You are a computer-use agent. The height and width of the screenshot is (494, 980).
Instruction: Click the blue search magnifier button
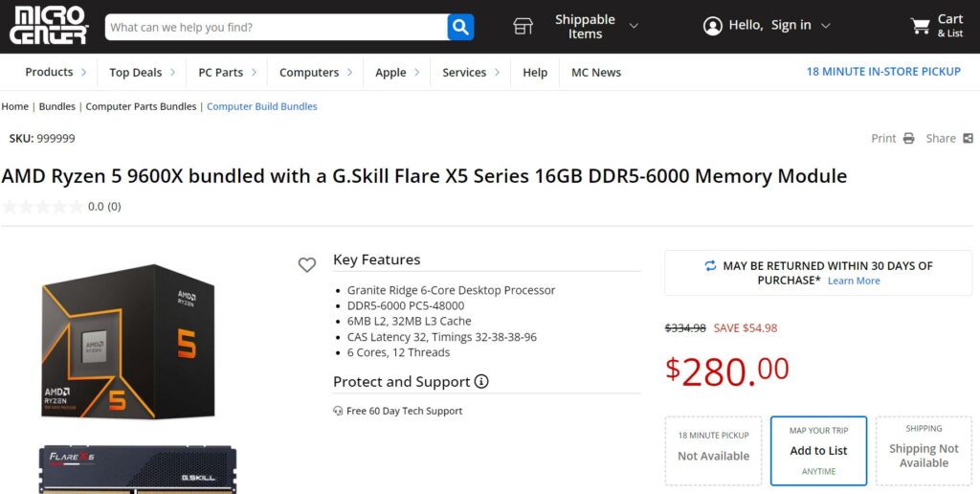pyautogui.click(x=460, y=27)
